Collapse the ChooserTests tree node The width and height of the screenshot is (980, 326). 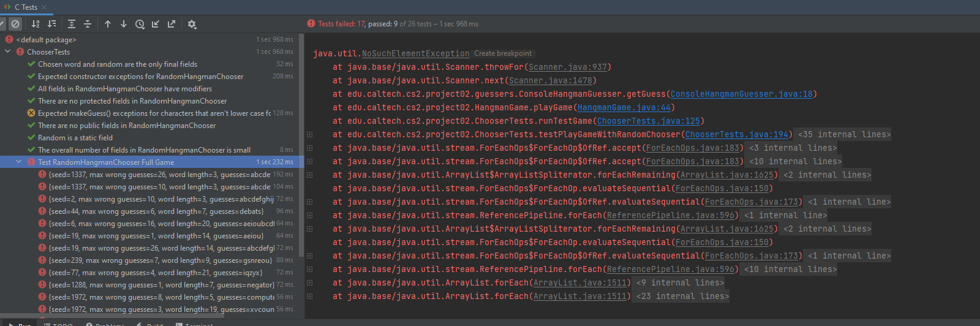click(8, 52)
